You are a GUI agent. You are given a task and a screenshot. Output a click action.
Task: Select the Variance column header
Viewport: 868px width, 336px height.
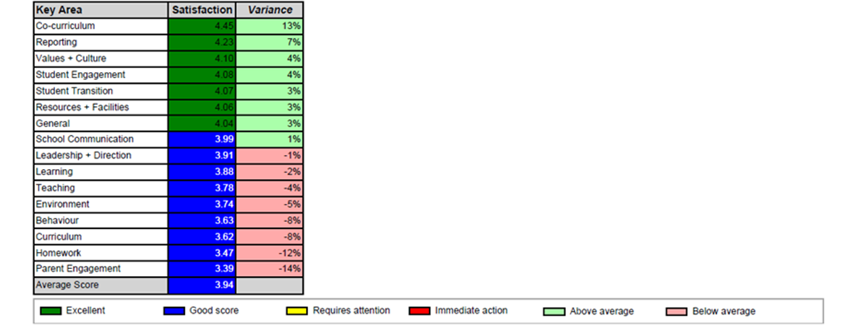click(270, 10)
